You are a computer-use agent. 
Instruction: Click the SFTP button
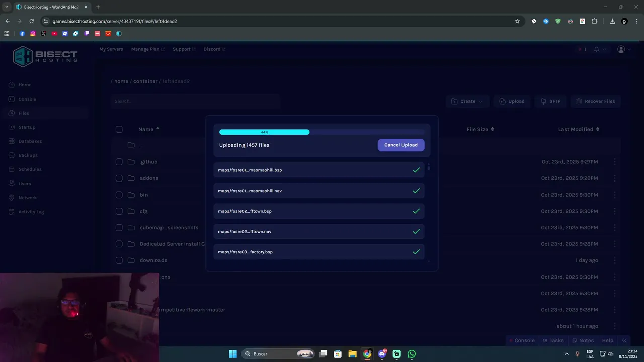550,101
